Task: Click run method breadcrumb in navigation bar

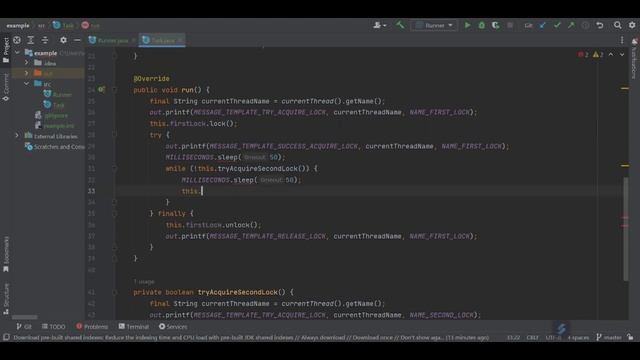Action: click(x=90, y=25)
